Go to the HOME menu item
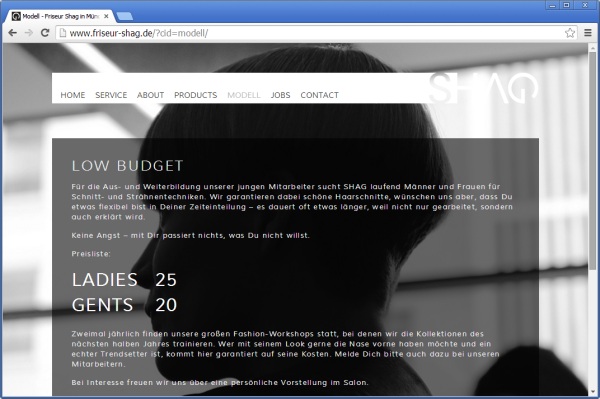 (x=73, y=95)
